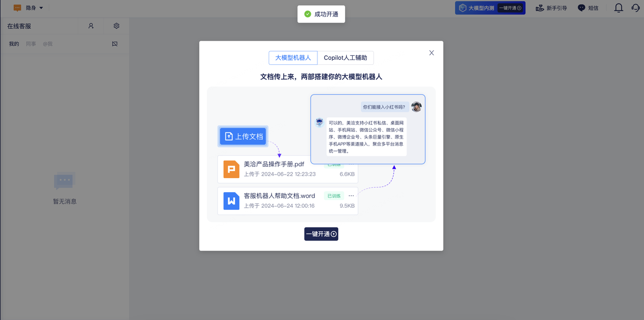Select the 我的 tab
644x320 pixels.
click(x=14, y=44)
